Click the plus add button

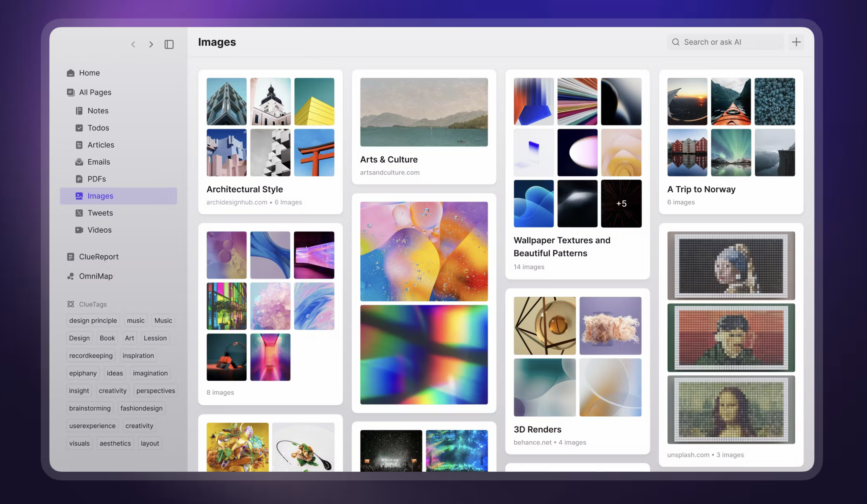pos(796,42)
